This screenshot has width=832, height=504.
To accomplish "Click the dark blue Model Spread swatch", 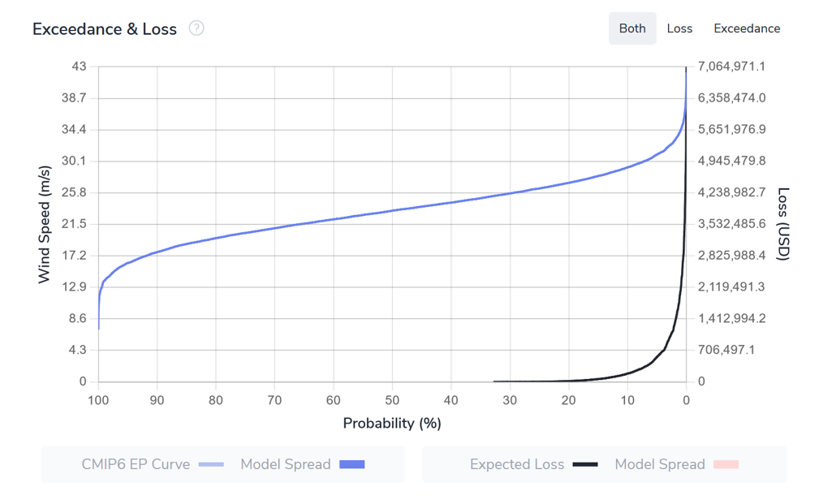I will click(351, 464).
